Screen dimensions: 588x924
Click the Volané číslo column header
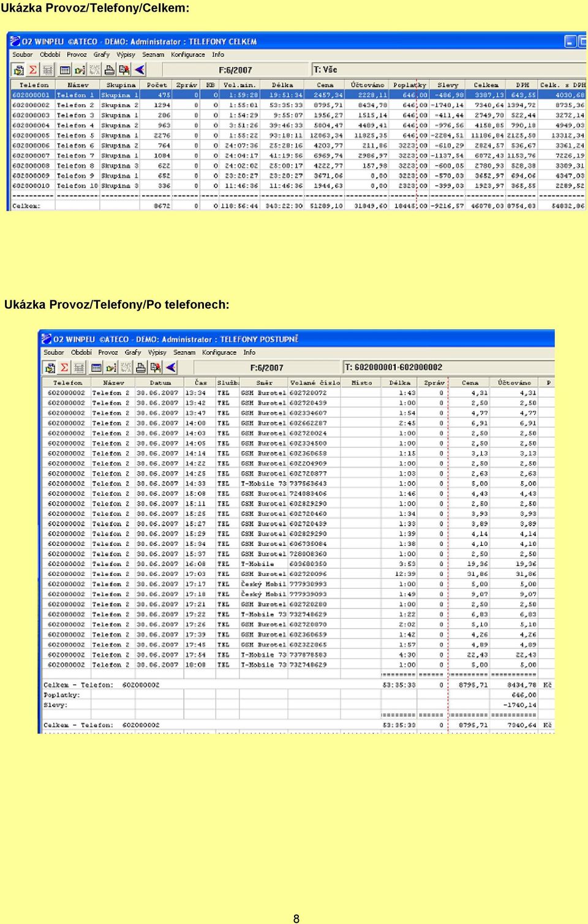click(315, 383)
